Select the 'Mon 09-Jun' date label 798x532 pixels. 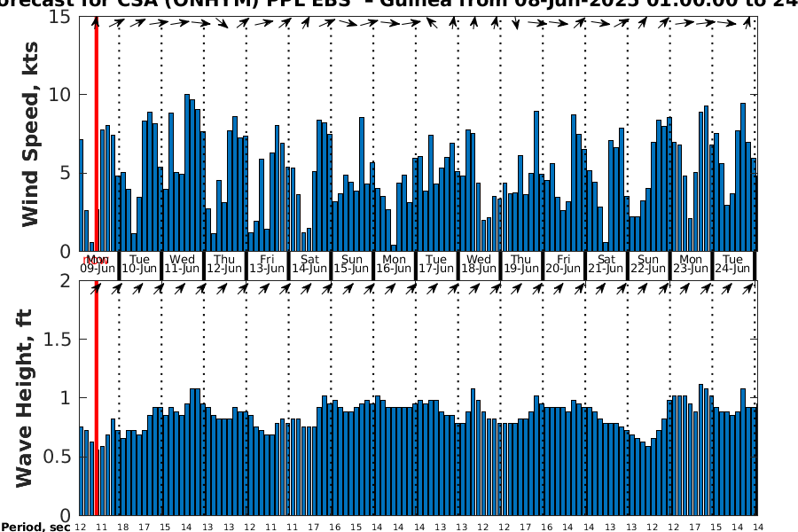tap(98, 264)
